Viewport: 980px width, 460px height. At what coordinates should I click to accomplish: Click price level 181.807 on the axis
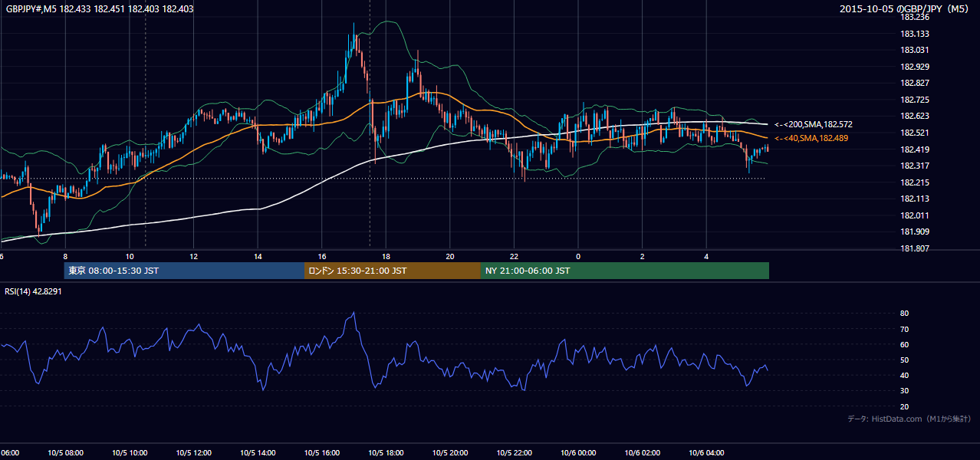pyautogui.click(x=915, y=248)
